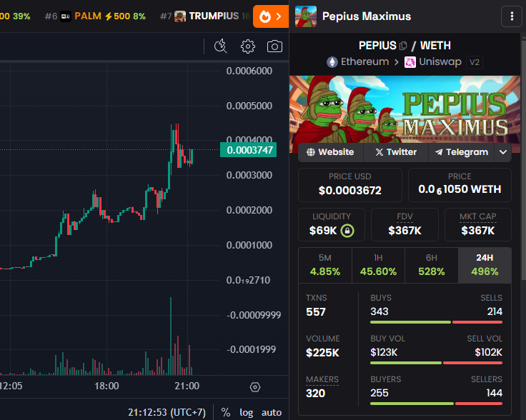Viewport: 526px width, 420px height.
Task: Click the buys versus sells ratio bar
Action: [436, 322]
